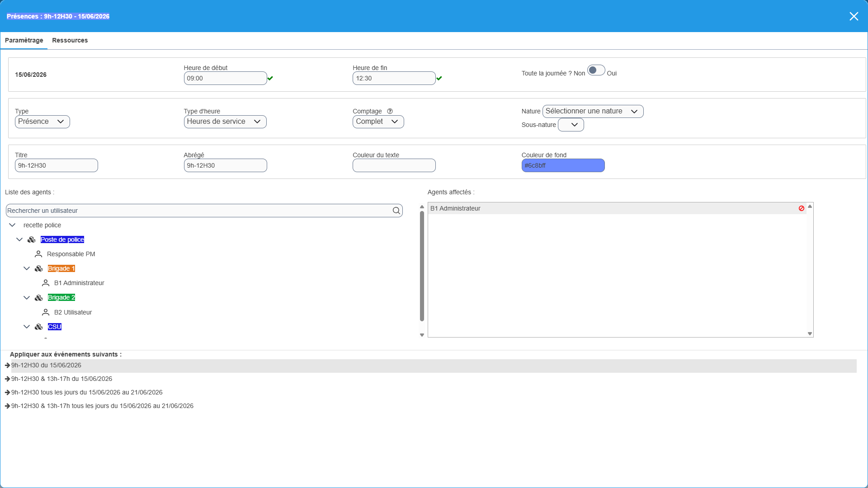Viewport: 868px width, 488px height.
Task: Click the Heure de début field
Action: [225, 78]
